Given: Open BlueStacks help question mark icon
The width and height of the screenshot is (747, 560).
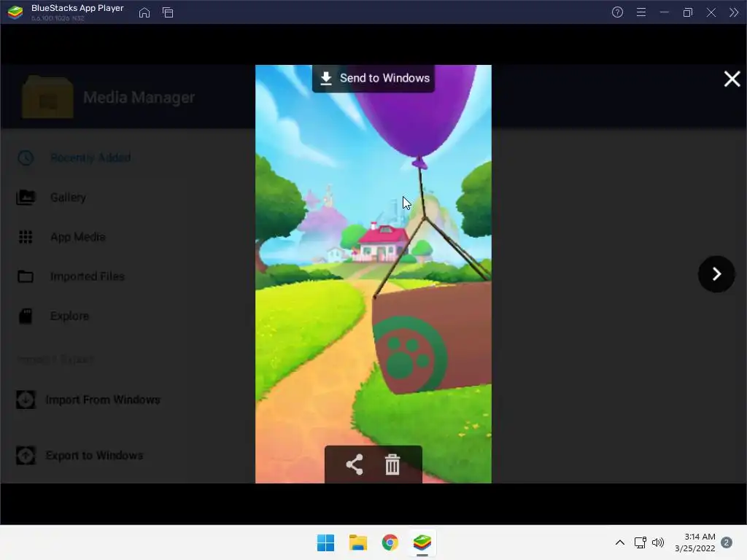Looking at the screenshot, I should (x=617, y=12).
